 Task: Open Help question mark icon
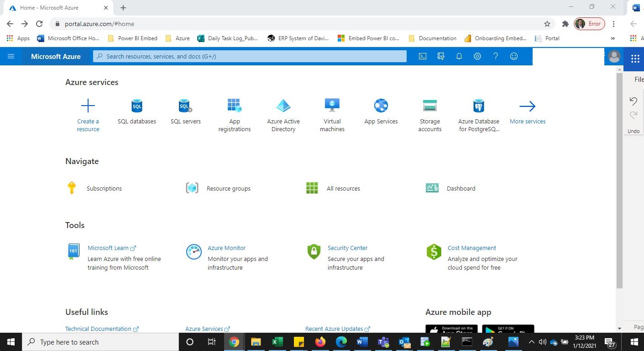click(x=496, y=56)
